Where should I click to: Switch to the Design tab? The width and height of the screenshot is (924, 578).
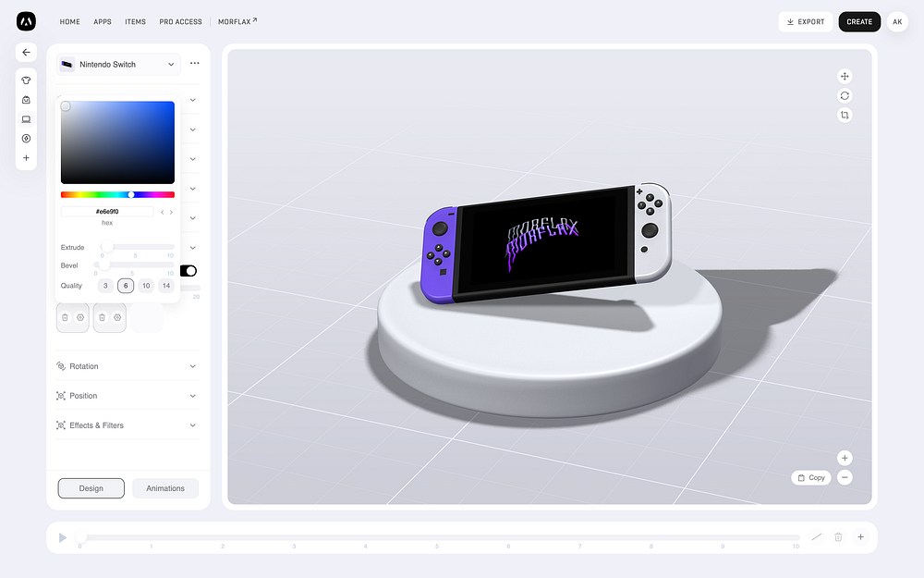[91, 488]
